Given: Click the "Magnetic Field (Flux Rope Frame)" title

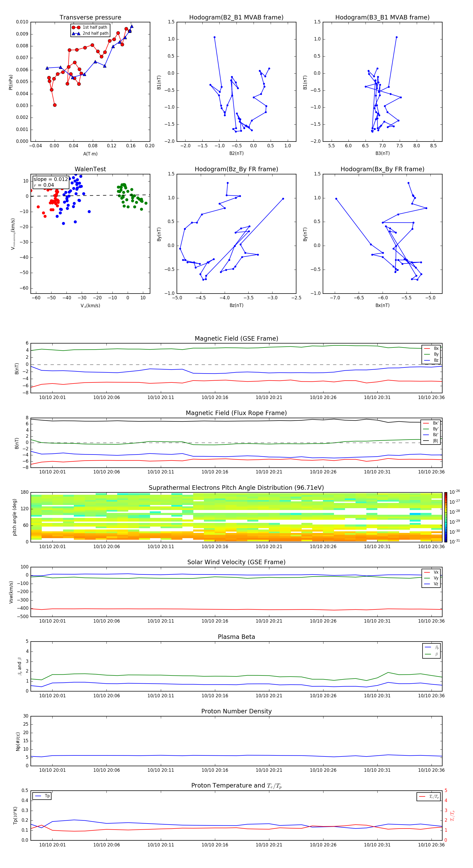Looking at the screenshot, I should (x=236, y=413).
